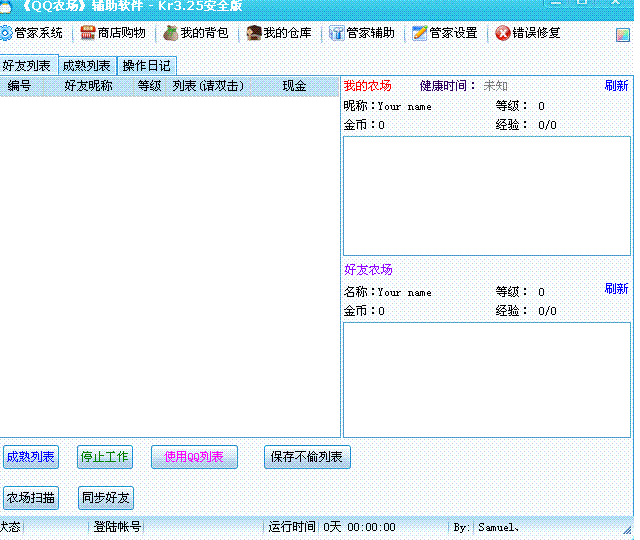The height and width of the screenshot is (540, 640).
Task: Click the By: Samuel status entry
Action: point(486,527)
